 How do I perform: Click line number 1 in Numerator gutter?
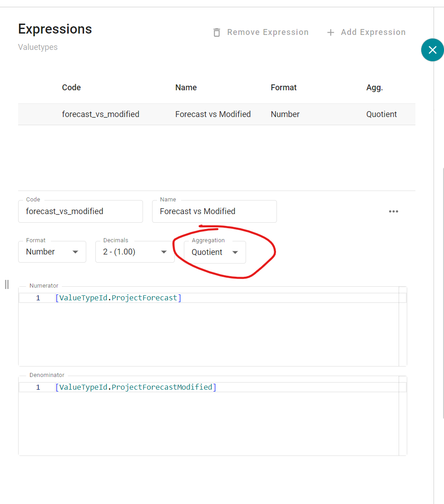pos(38,298)
